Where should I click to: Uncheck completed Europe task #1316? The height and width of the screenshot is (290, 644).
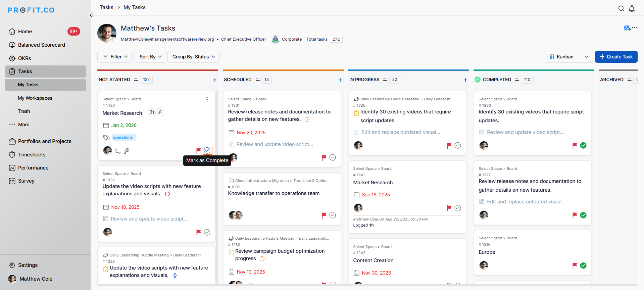[583, 265]
